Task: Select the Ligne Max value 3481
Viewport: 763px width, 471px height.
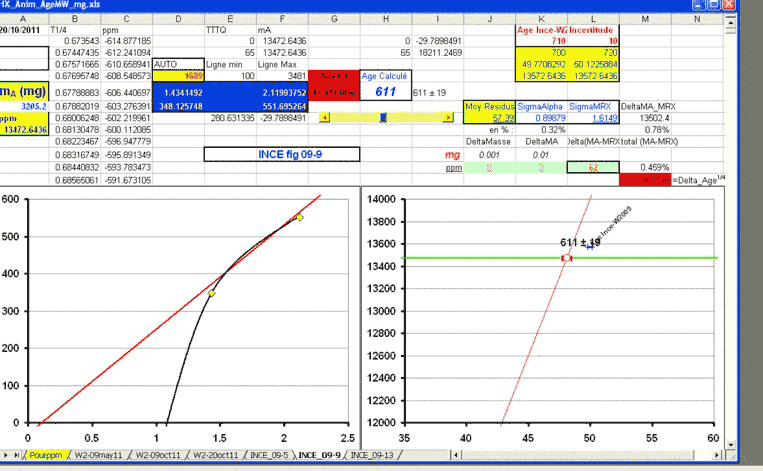Action: [282, 76]
